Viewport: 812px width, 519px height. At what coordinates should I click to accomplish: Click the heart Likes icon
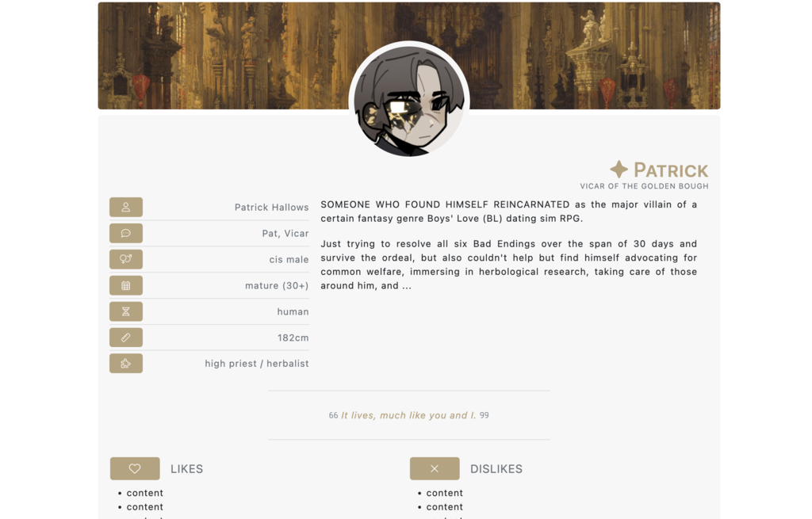tap(135, 468)
